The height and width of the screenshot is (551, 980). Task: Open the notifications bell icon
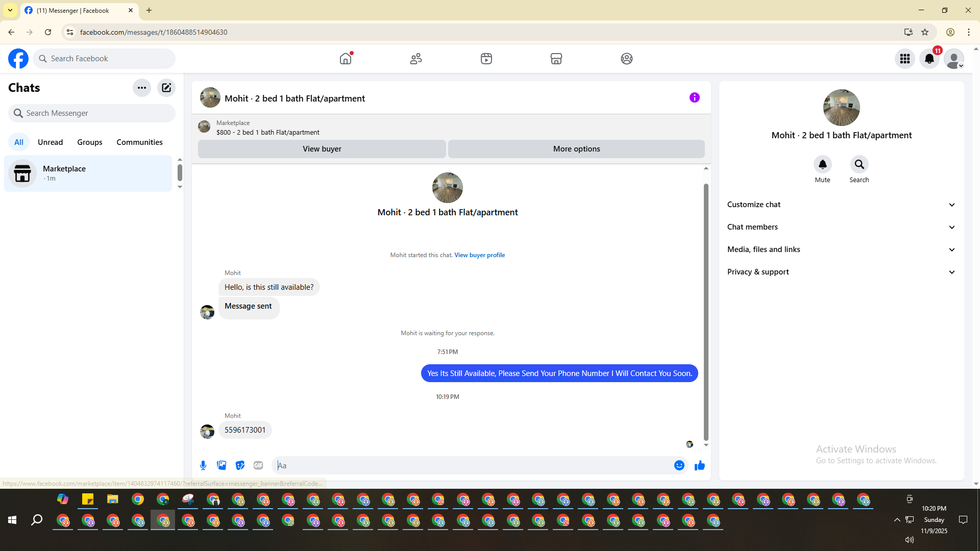tap(929, 59)
